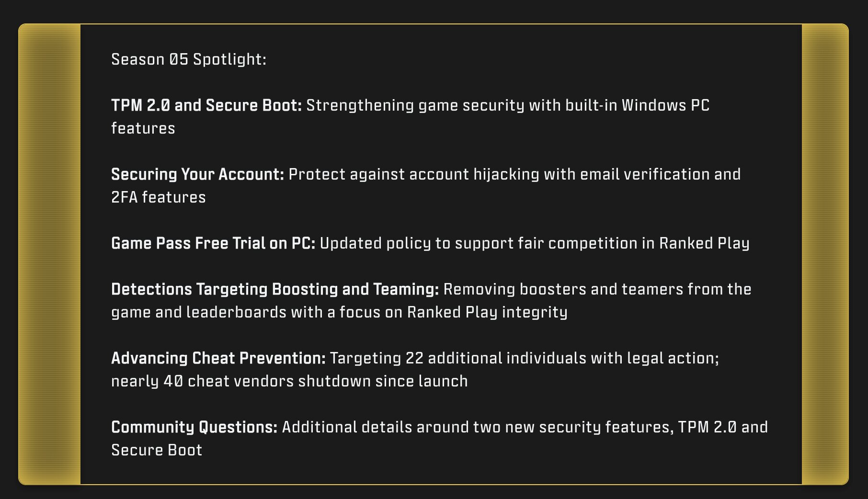Click the "2FA features" line
This screenshot has width=868, height=499.
point(159,197)
